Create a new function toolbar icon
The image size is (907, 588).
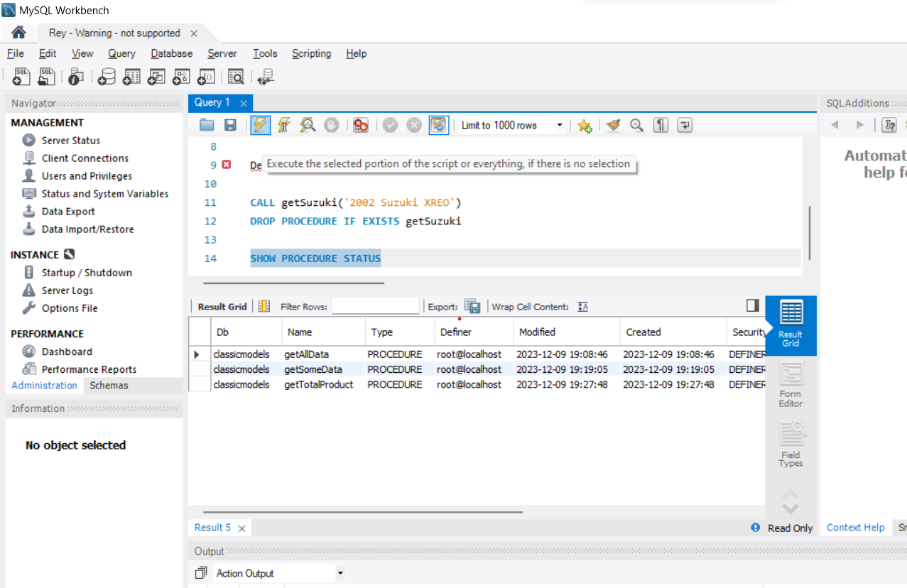pyautogui.click(x=206, y=77)
